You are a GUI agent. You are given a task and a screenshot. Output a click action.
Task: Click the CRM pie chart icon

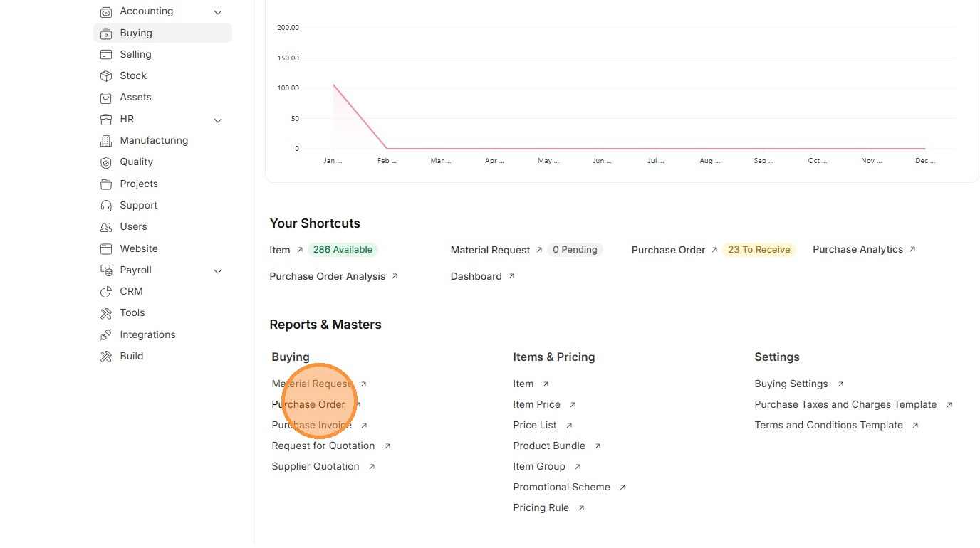coord(106,292)
